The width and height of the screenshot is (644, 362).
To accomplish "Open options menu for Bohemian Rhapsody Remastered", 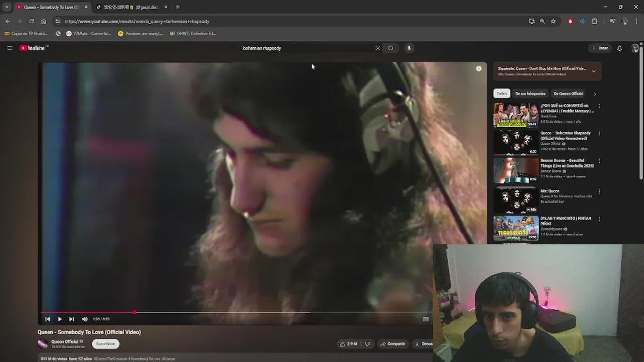I will (599, 134).
